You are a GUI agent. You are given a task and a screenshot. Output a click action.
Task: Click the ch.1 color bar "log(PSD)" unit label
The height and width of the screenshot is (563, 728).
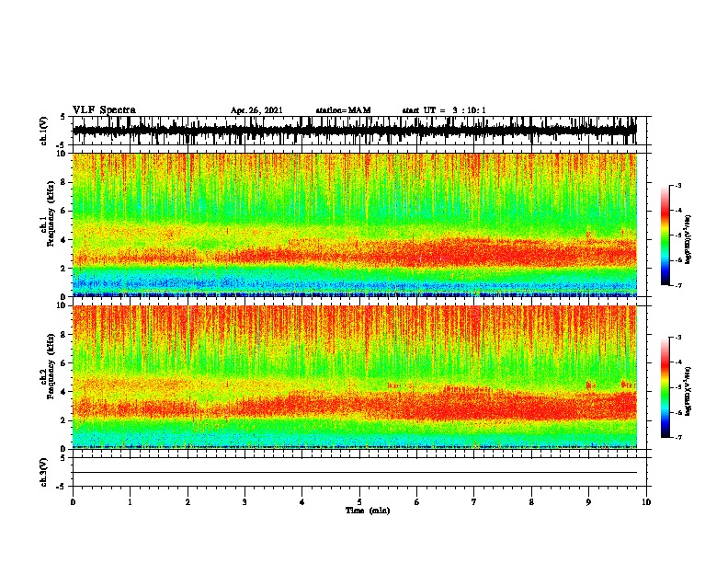tap(688, 239)
